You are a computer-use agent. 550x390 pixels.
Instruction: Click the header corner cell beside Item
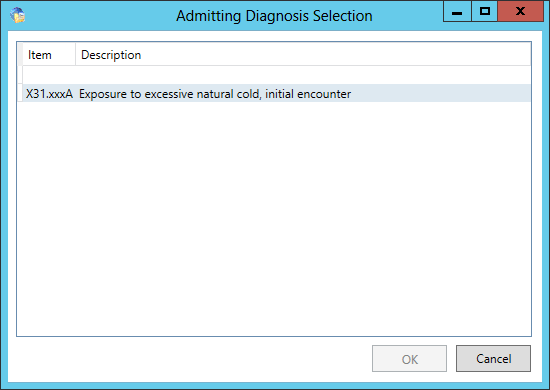coord(20,55)
